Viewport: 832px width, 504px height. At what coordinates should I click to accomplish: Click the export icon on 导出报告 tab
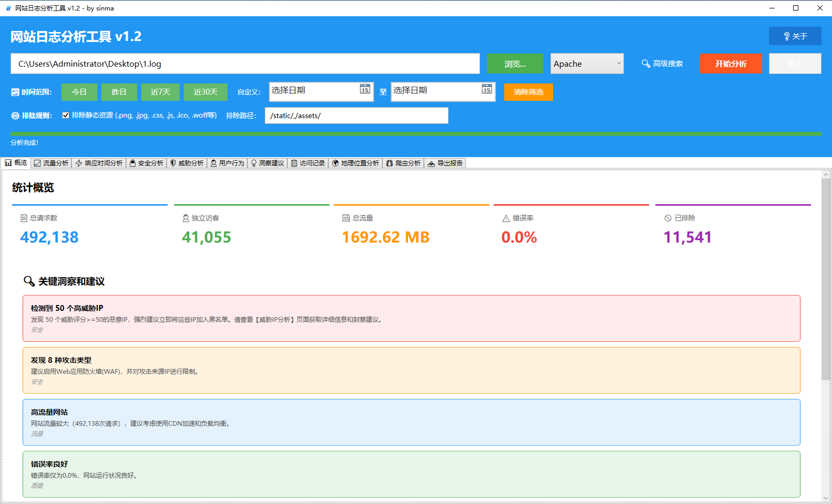(x=431, y=163)
